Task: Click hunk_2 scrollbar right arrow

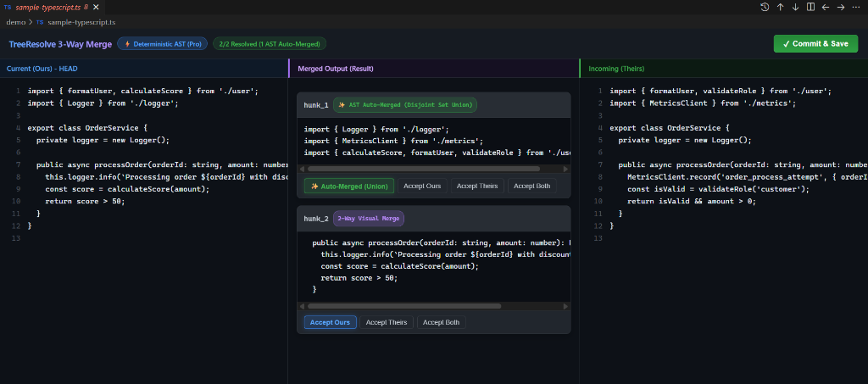Action: click(x=565, y=306)
